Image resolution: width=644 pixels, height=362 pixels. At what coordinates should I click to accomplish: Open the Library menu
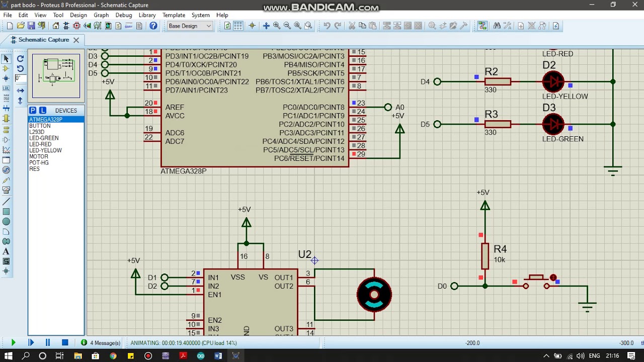147,15
